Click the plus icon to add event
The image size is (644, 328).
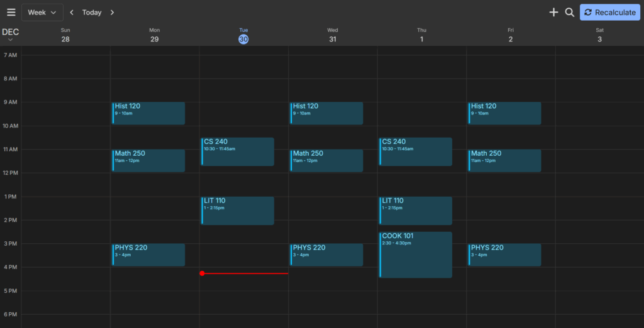pos(553,13)
